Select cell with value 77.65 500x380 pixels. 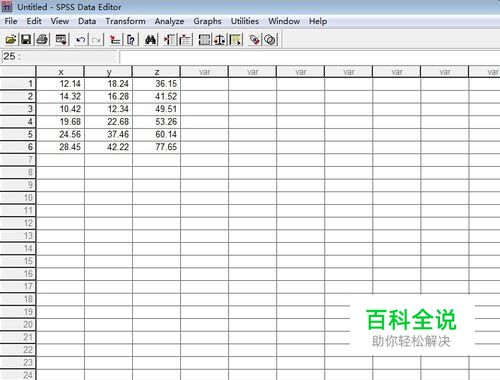pyautogui.click(x=156, y=147)
